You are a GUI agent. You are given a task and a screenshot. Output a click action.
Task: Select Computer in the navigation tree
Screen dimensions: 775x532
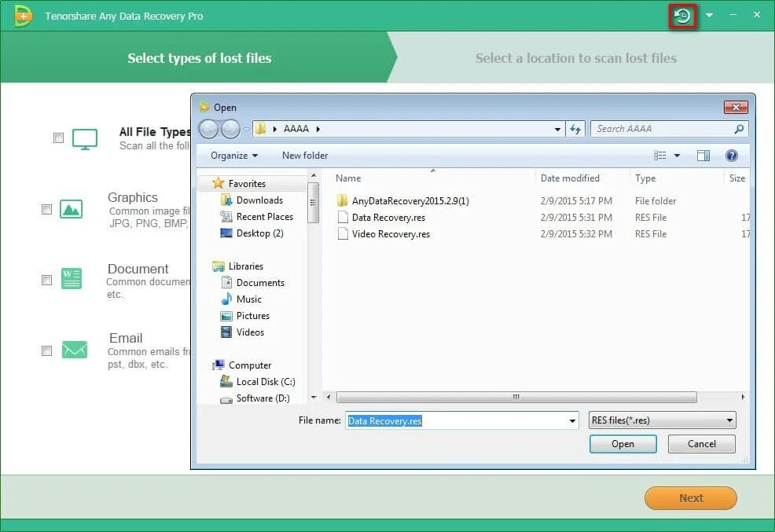[250, 365]
